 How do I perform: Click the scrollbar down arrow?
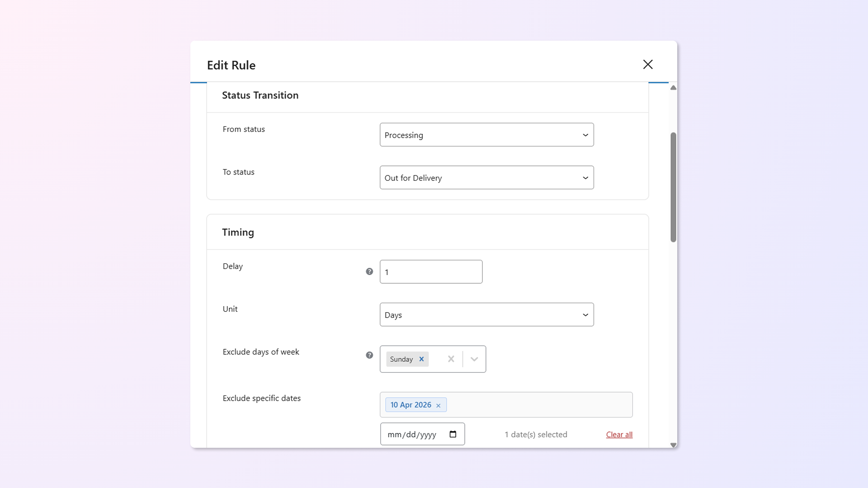pyautogui.click(x=673, y=445)
